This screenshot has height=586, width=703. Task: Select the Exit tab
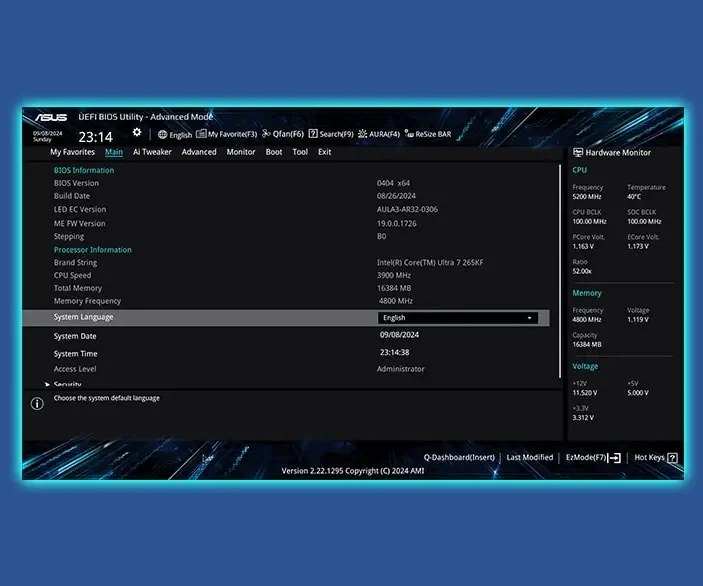325,152
